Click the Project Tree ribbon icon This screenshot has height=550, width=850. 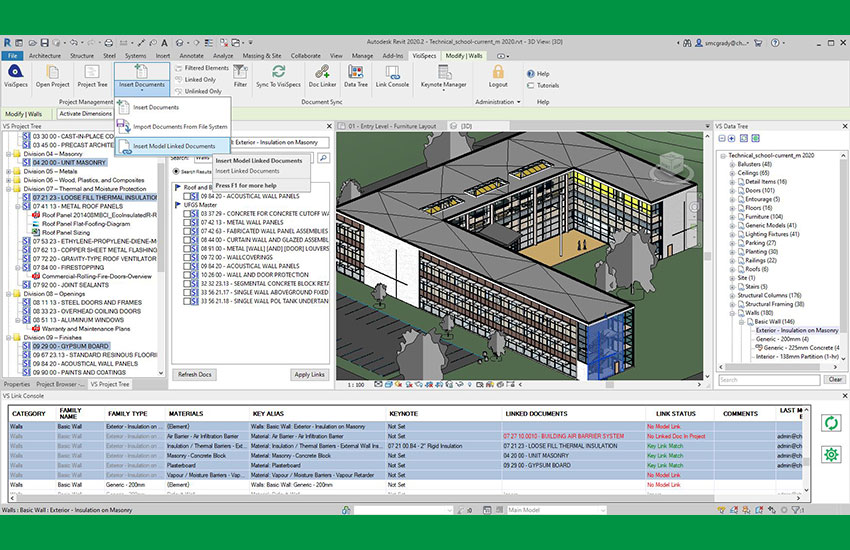(92, 75)
